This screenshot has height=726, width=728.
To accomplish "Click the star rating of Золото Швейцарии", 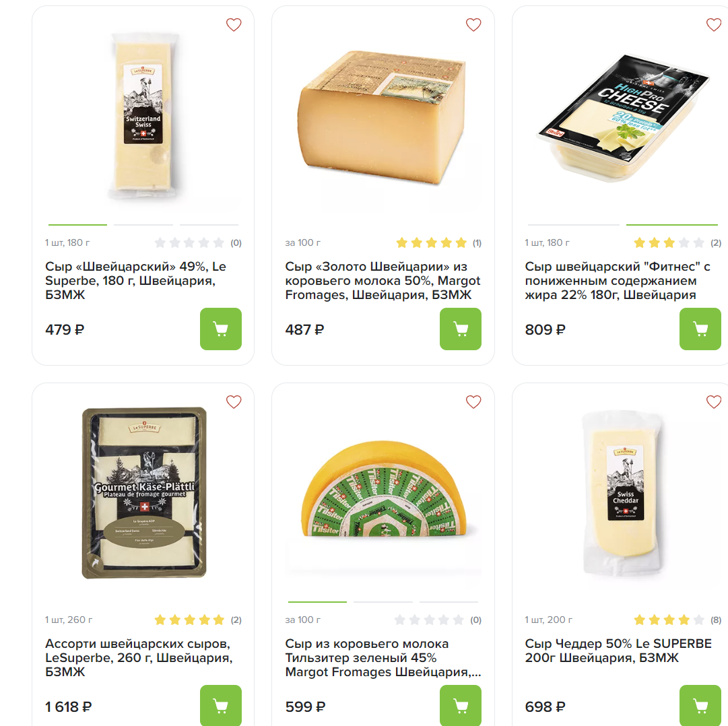I will click(x=431, y=242).
